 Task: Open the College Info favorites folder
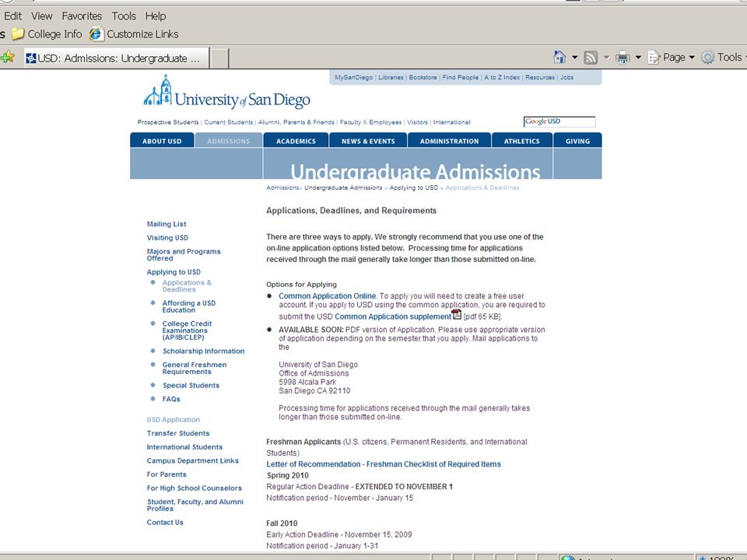point(47,34)
